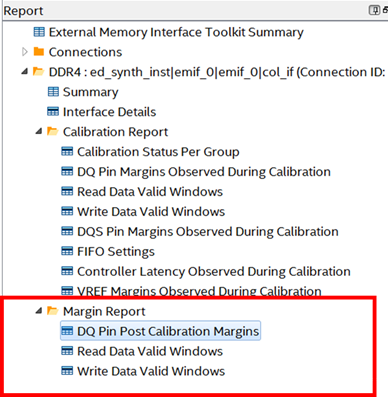Collapse the Margin Report node

[39, 311]
